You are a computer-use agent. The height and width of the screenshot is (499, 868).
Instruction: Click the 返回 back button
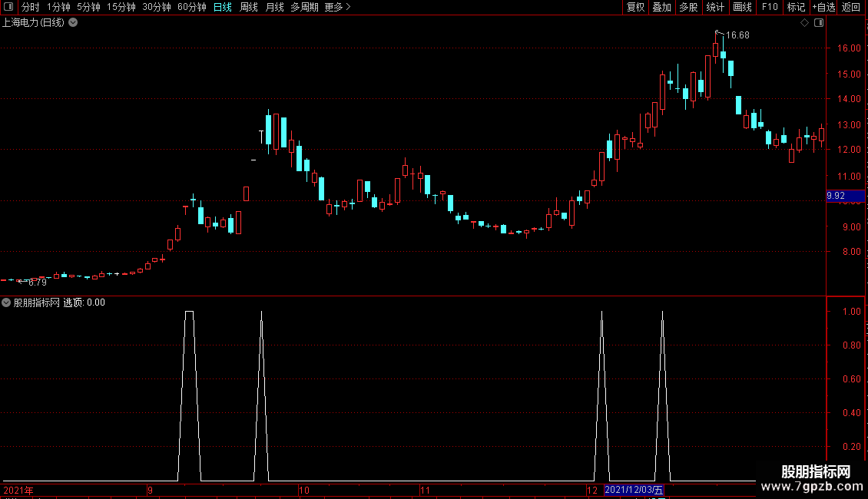point(851,7)
